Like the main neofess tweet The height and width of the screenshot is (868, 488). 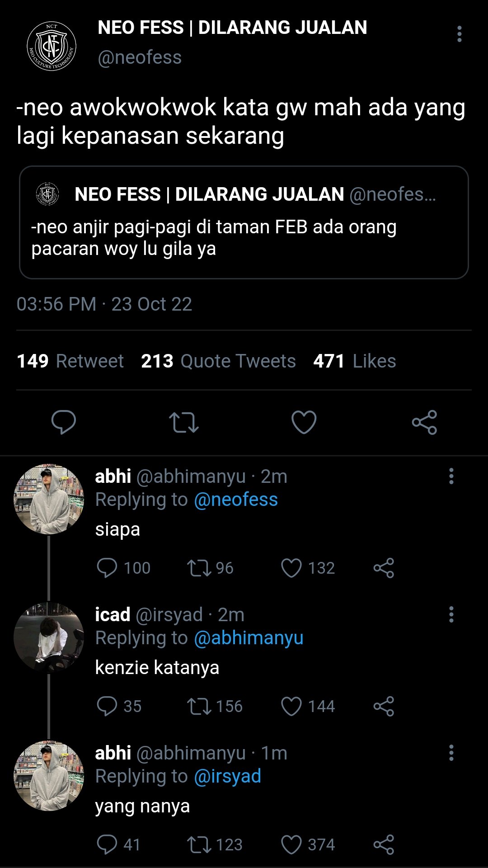304,422
